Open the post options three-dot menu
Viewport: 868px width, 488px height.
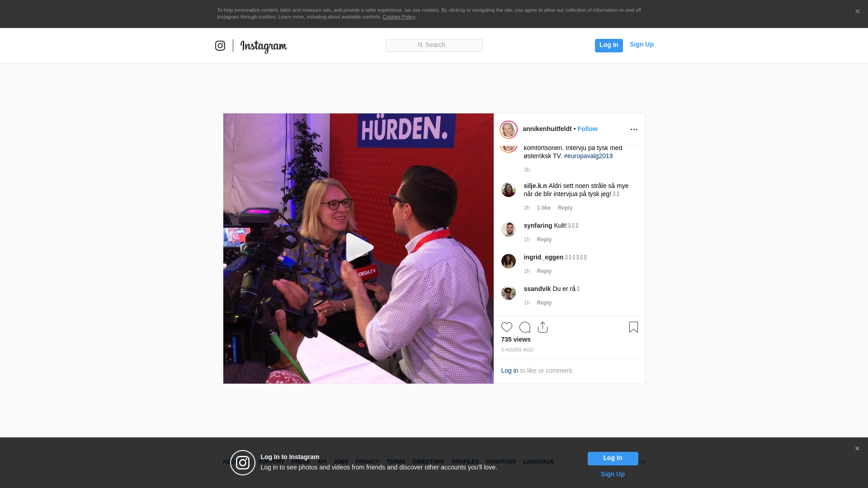634,130
